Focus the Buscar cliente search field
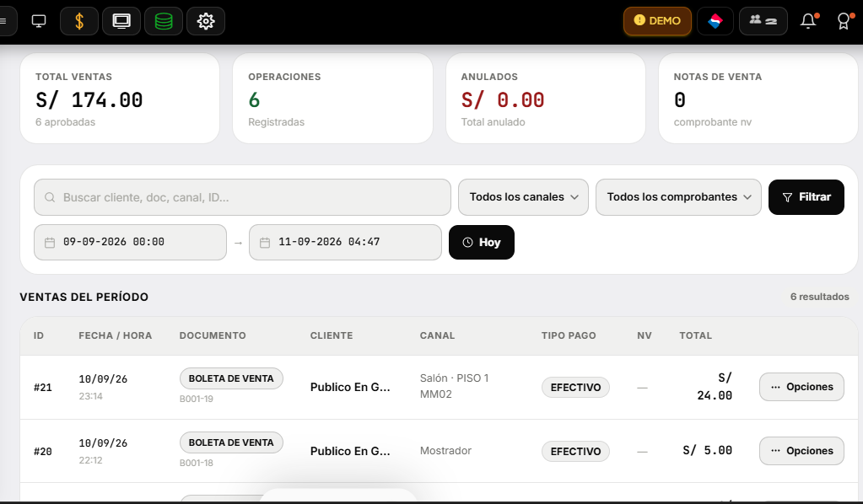The width and height of the screenshot is (863, 504). point(242,197)
